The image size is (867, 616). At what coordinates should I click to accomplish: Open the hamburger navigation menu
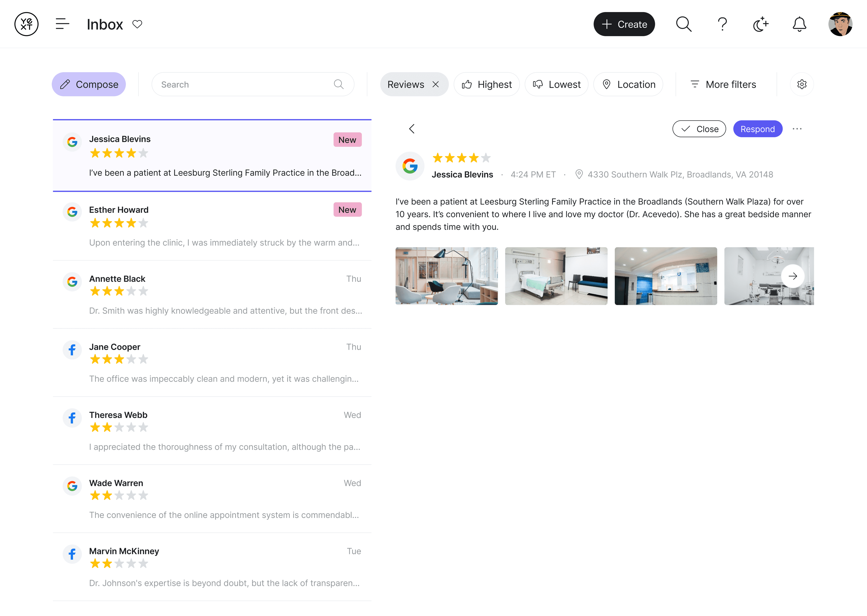pyautogui.click(x=62, y=24)
